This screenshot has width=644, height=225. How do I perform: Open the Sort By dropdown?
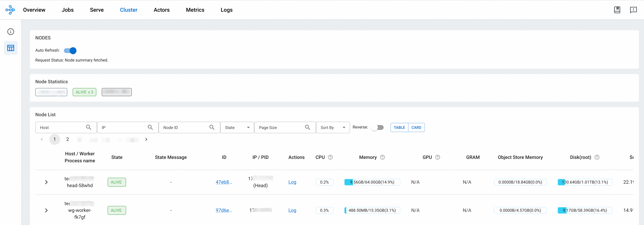333,127
